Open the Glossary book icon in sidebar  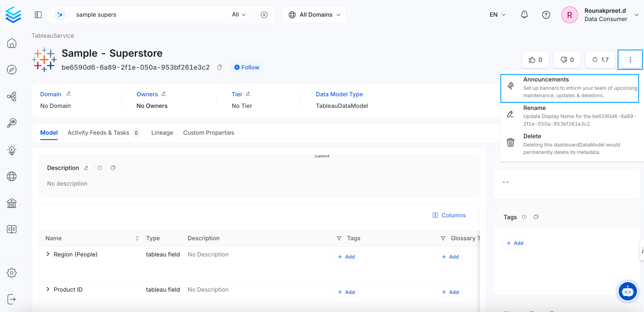pyautogui.click(x=12, y=229)
